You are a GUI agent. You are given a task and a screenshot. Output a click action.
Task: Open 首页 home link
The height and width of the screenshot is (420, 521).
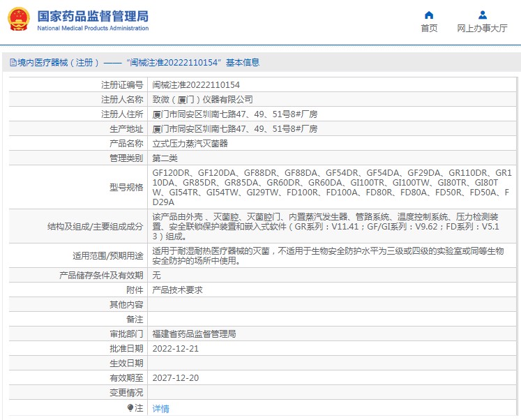429,28
